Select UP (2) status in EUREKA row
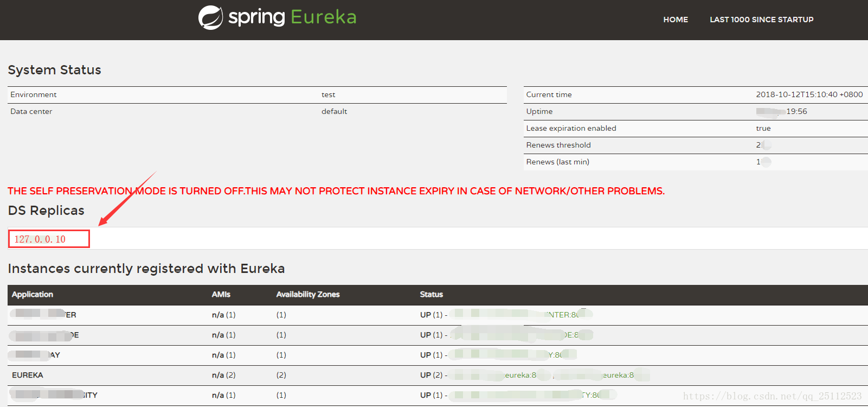This screenshot has height=407, width=868. (x=432, y=375)
